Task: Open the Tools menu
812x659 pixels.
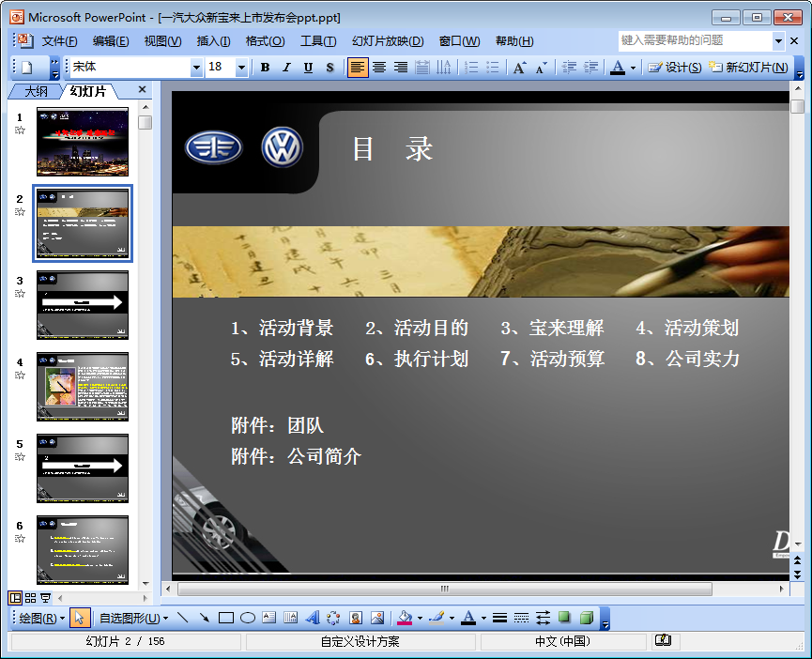Action: tap(318, 41)
